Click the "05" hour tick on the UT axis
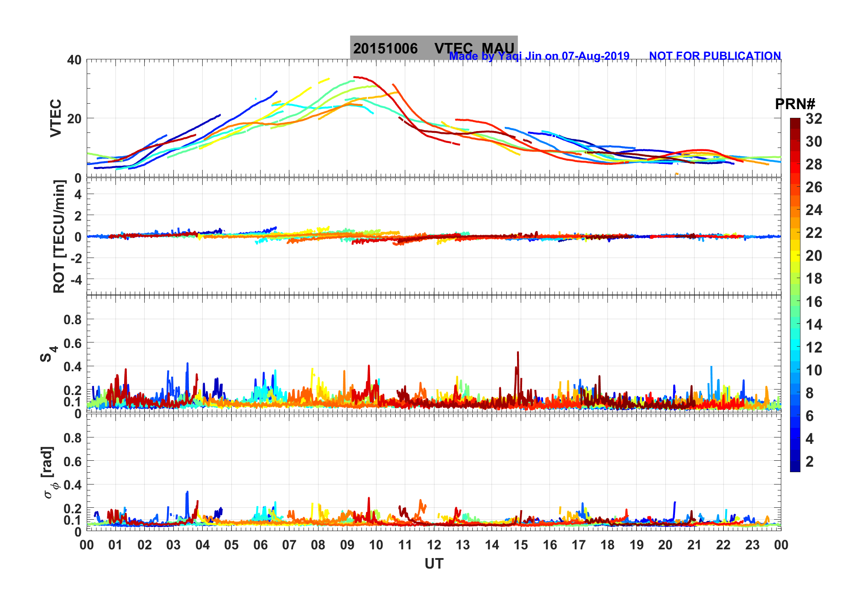 pos(231,545)
